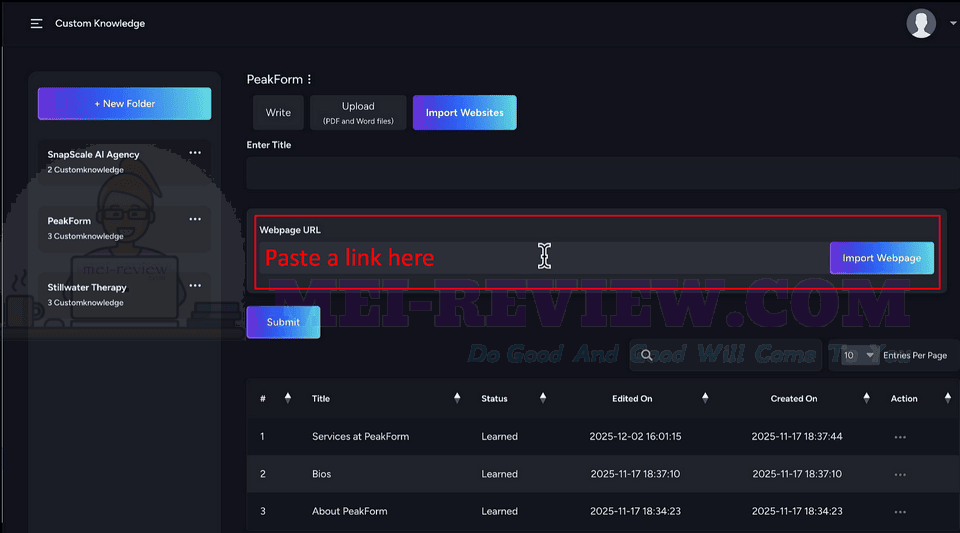The image size is (960, 533).
Task: Open options for Stillwater Therapy folder
Action: click(x=195, y=286)
